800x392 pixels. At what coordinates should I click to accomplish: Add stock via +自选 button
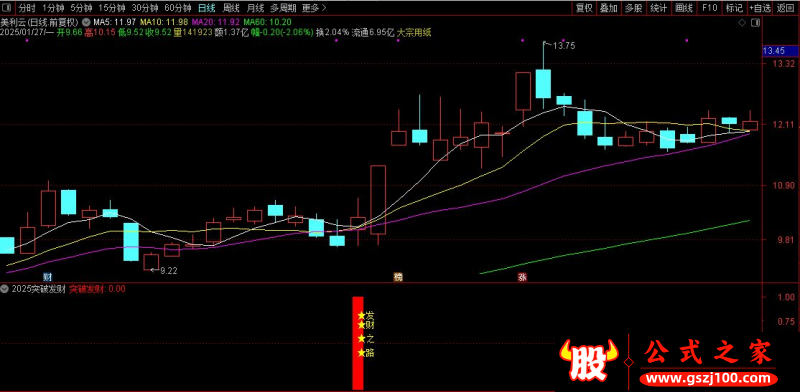click(760, 8)
